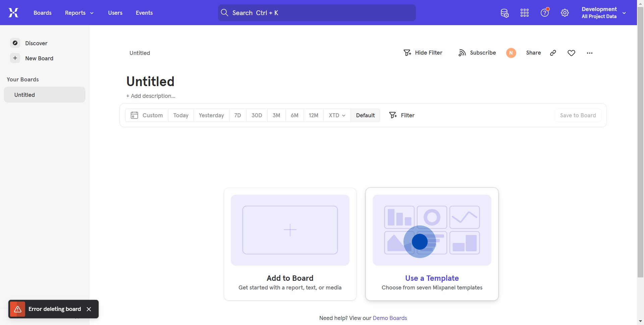Expand the Reports dropdown menu
Viewport: 644px width, 325px height.
click(x=79, y=13)
